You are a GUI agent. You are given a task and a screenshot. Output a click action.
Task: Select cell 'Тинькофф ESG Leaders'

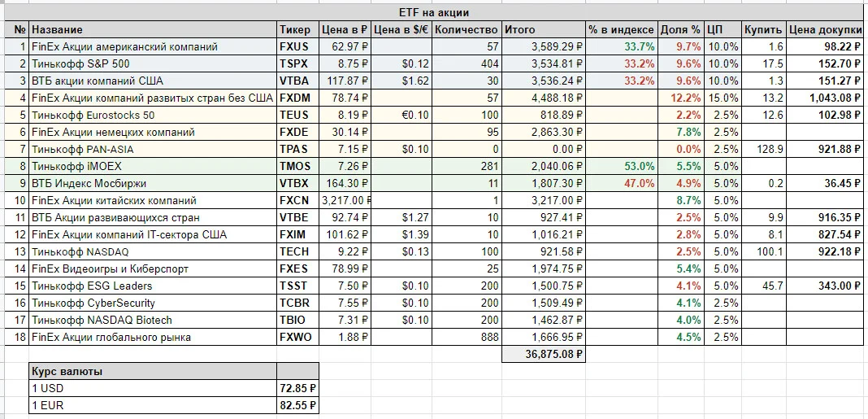pyautogui.click(x=154, y=286)
